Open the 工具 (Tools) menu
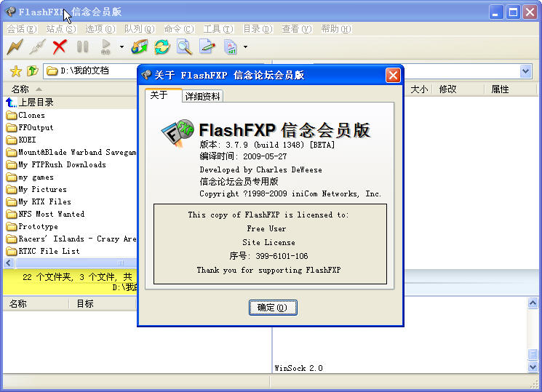 [x=218, y=29]
